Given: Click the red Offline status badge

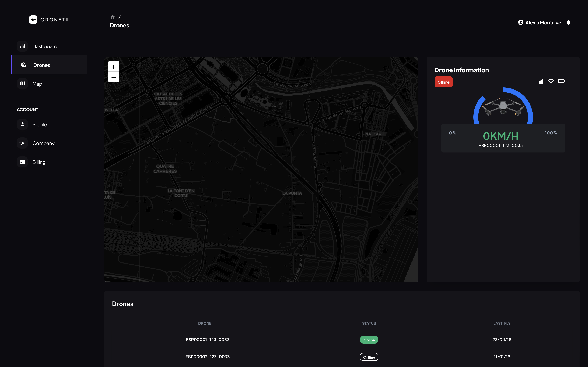Looking at the screenshot, I should tap(443, 82).
